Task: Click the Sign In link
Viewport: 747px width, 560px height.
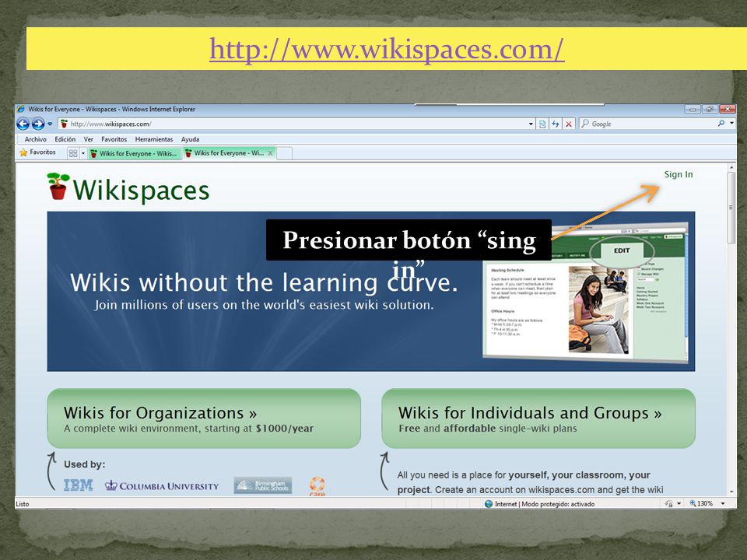Action: (x=679, y=174)
